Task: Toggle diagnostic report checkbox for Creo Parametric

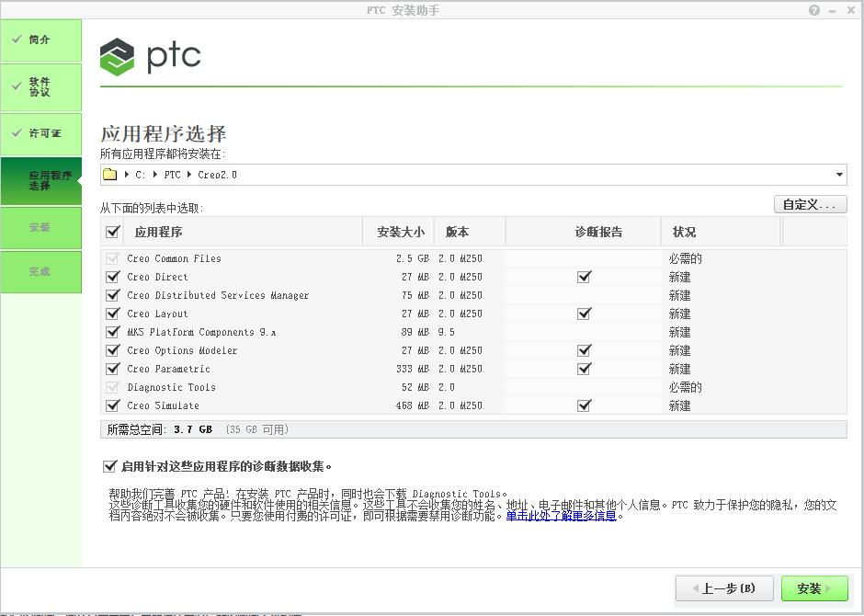Action: click(x=584, y=369)
